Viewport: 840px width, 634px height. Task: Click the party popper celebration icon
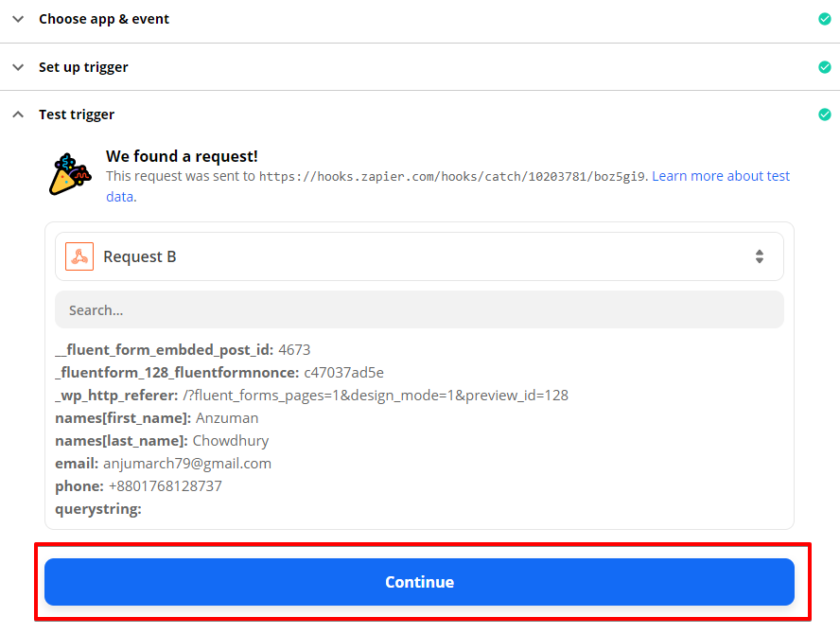click(70, 175)
